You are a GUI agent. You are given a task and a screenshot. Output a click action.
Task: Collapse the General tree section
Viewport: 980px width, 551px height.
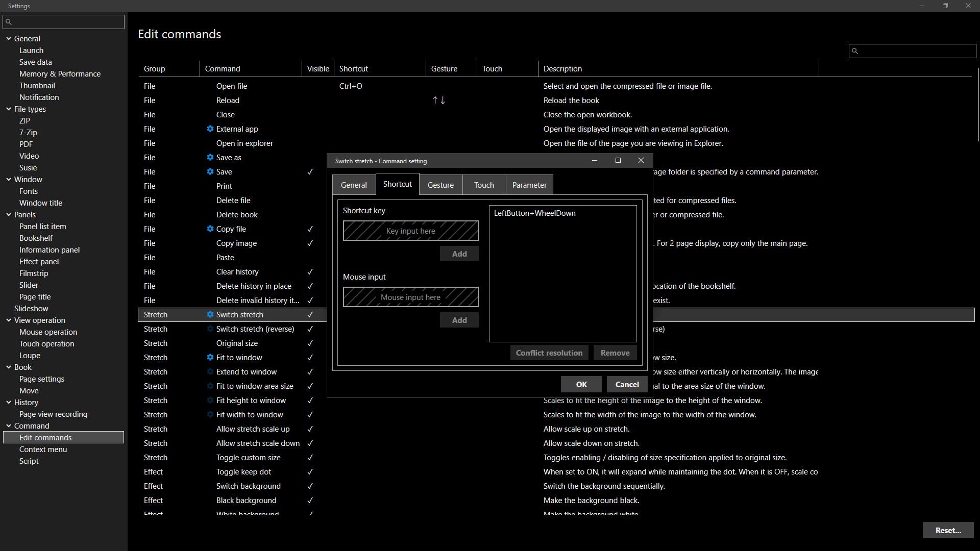9,39
